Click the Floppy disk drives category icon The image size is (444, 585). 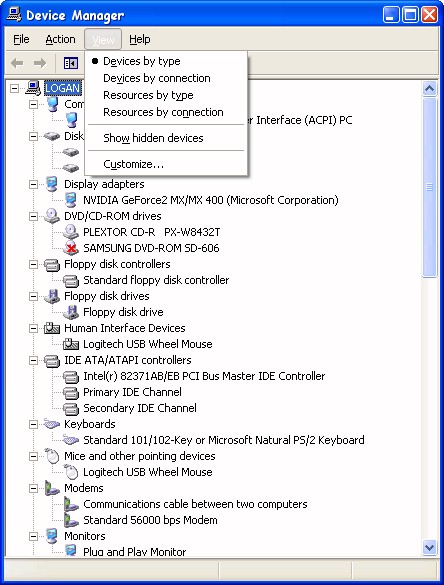52,296
